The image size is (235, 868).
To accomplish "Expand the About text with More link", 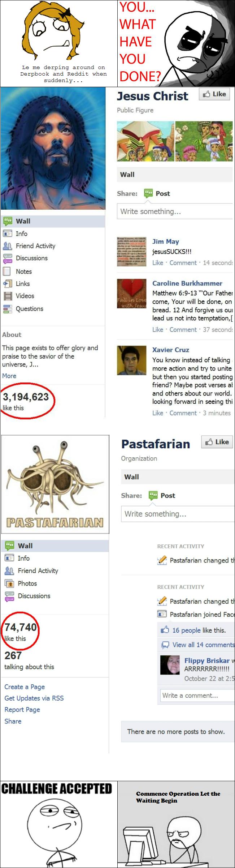I will click(9, 376).
